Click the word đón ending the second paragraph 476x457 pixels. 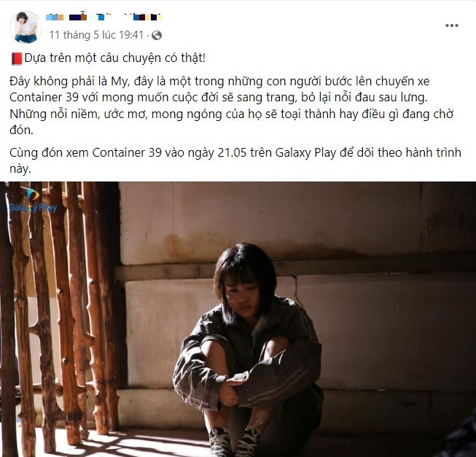pyautogui.click(x=21, y=130)
